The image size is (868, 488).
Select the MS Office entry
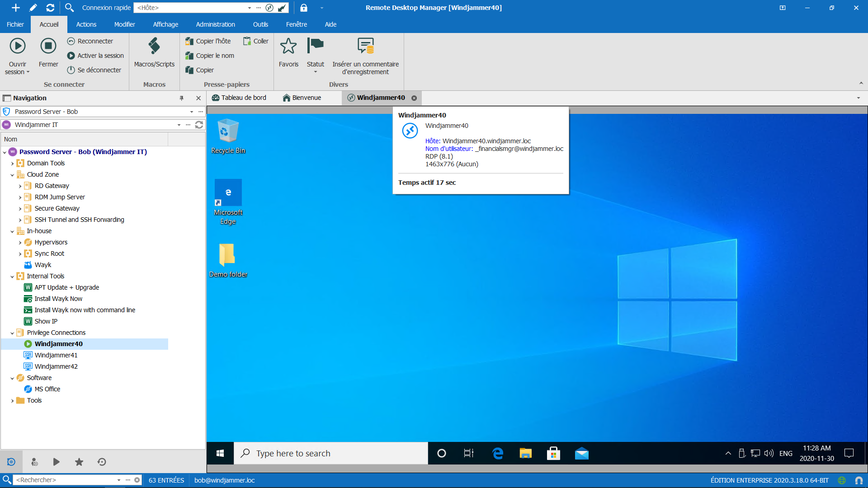tap(47, 389)
